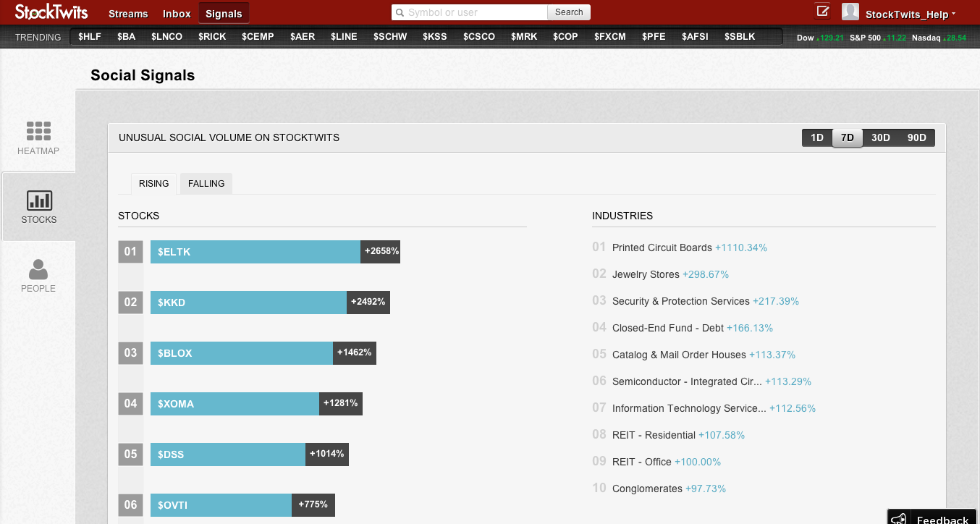Image resolution: width=980 pixels, height=524 pixels.
Task: Open the Inbox menu item
Action: tap(177, 14)
